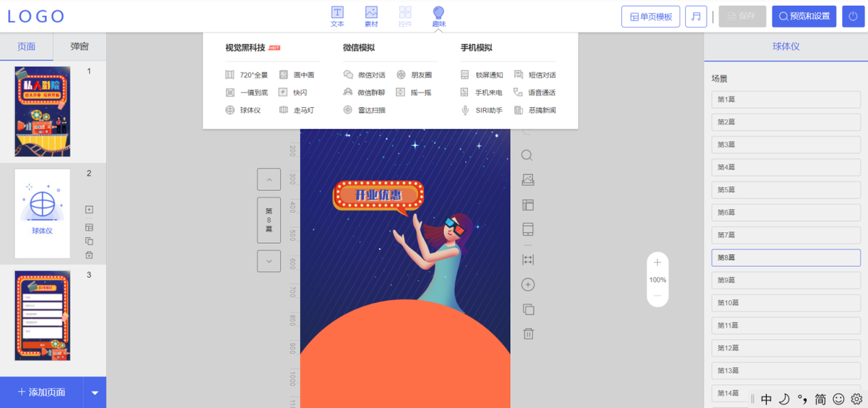The image size is (868, 408).
Task: Select scene 第13幕 in the scene list
Action: coord(786,370)
